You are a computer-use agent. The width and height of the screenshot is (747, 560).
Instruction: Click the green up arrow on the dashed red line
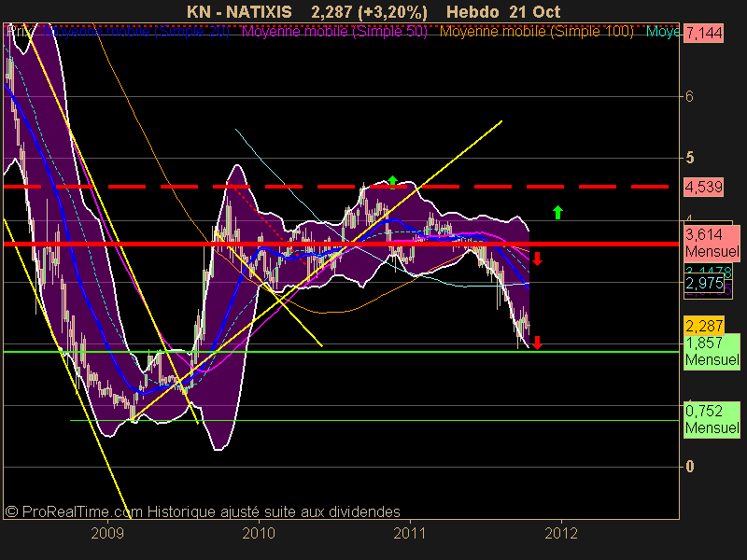pyautogui.click(x=392, y=181)
